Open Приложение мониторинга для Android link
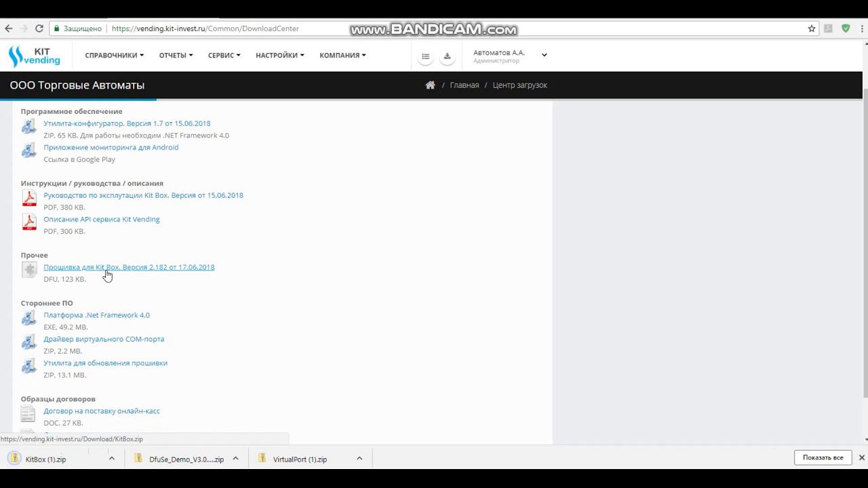The image size is (868, 488). pyautogui.click(x=111, y=147)
